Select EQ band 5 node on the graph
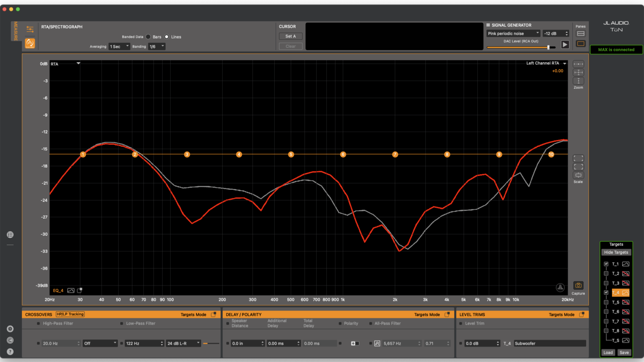644x362 pixels. click(x=291, y=155)
